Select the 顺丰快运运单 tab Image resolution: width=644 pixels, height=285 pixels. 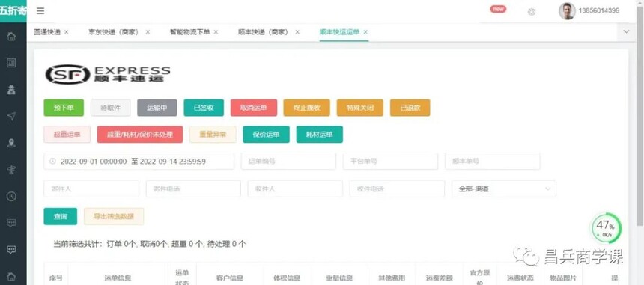[x=339, y=32]
